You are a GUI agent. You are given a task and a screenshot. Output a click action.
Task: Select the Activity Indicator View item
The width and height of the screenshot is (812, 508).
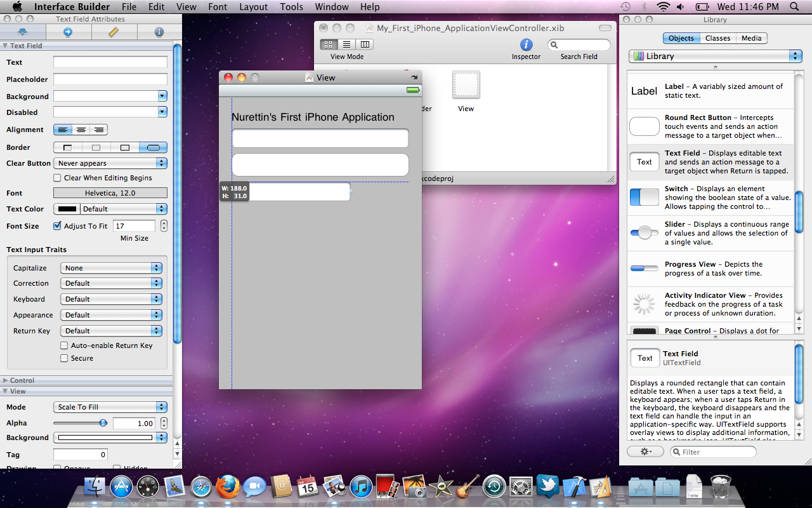pyautogui.click(x=710, y=304)
